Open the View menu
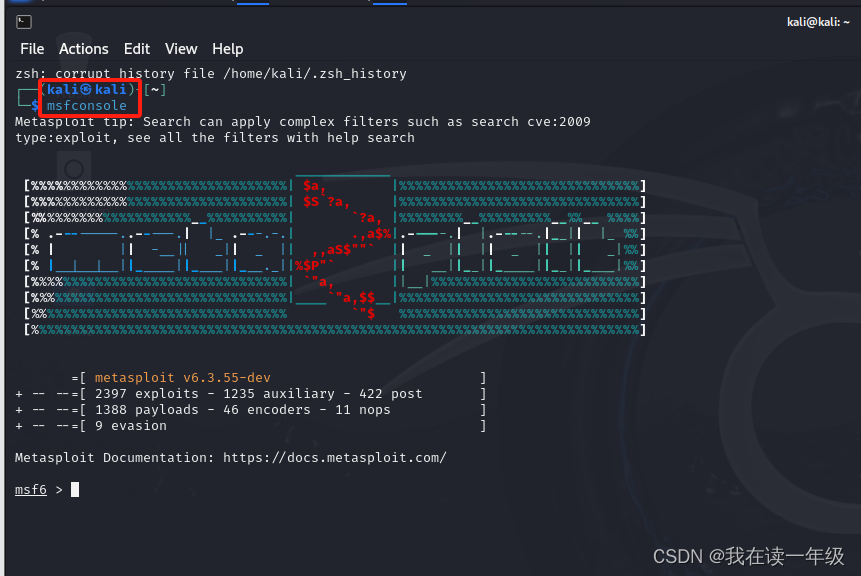 pos(181,49)
